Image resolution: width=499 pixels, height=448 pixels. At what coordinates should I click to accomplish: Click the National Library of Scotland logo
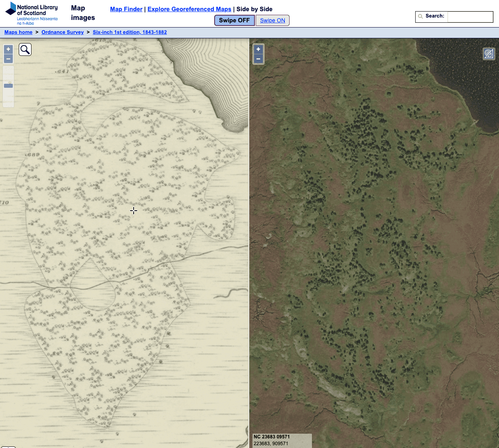[x=32, y=13]
